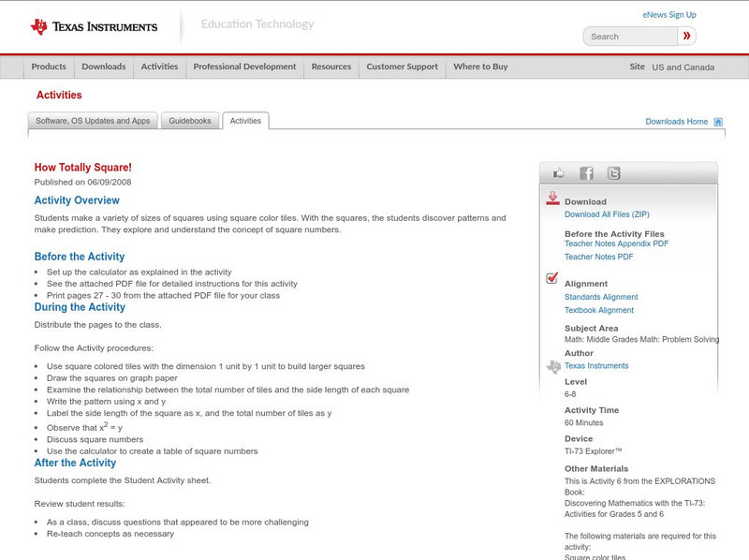This screenshot has width=749, height=560.
Task: Switch to Software, OS Updates and Apps tab
Action: point(93,121)
